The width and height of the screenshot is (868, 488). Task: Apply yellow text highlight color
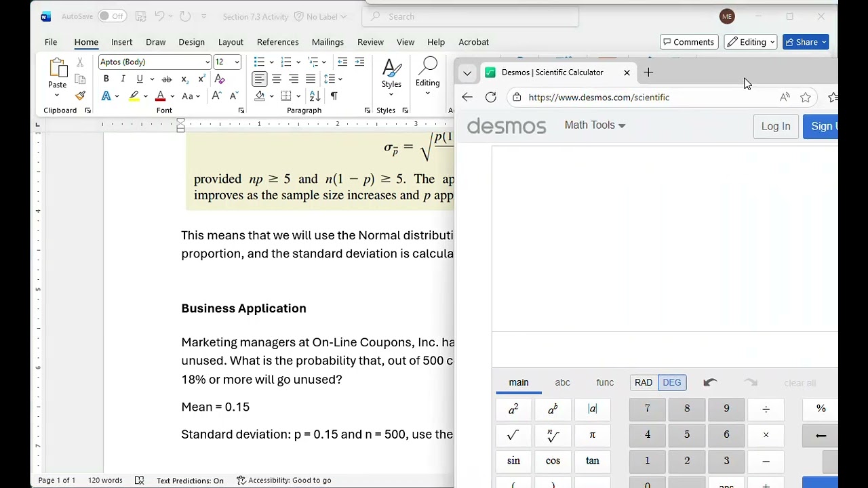pos(134,96)
